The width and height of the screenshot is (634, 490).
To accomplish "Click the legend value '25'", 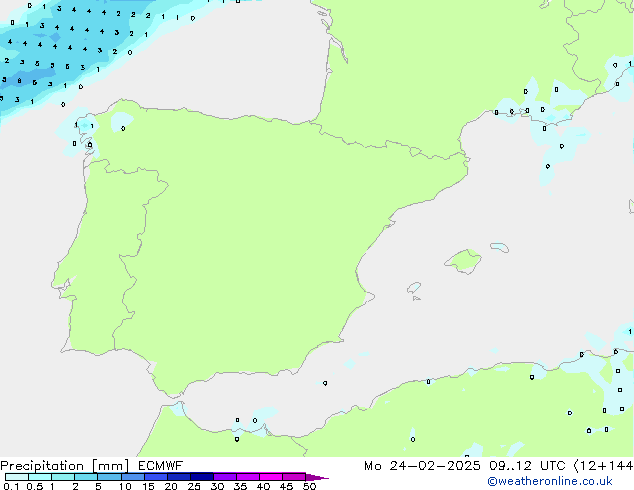I will coord(194,486).
